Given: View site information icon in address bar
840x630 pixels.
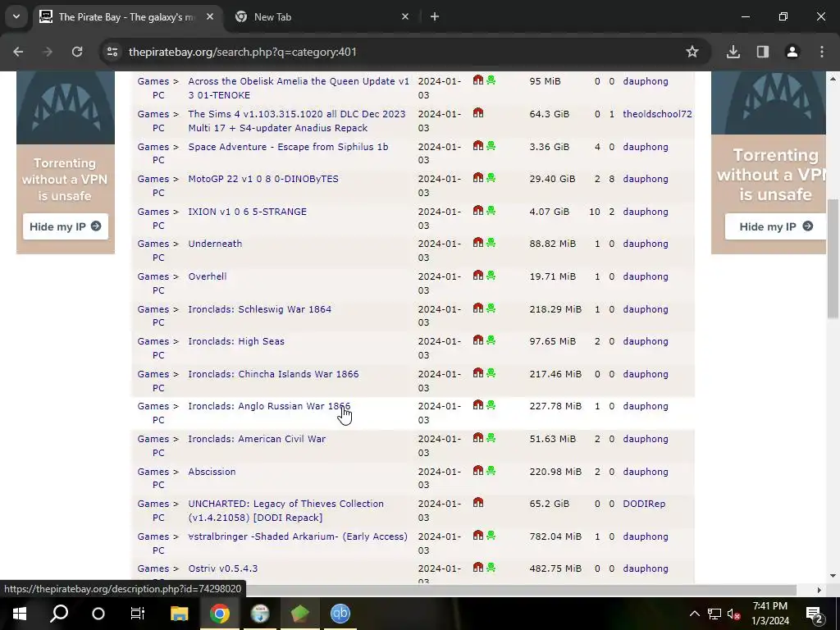Looking at the screenshot, I should (x=112, y=52).
